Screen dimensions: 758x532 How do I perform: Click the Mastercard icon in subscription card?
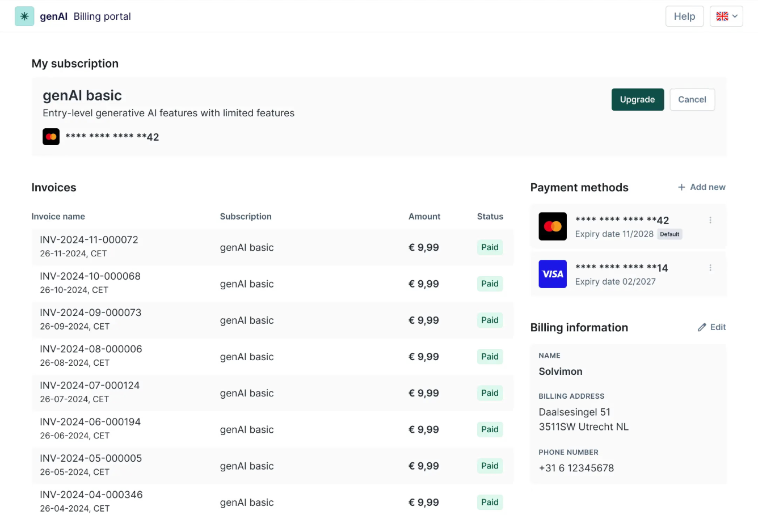[51, 137]
